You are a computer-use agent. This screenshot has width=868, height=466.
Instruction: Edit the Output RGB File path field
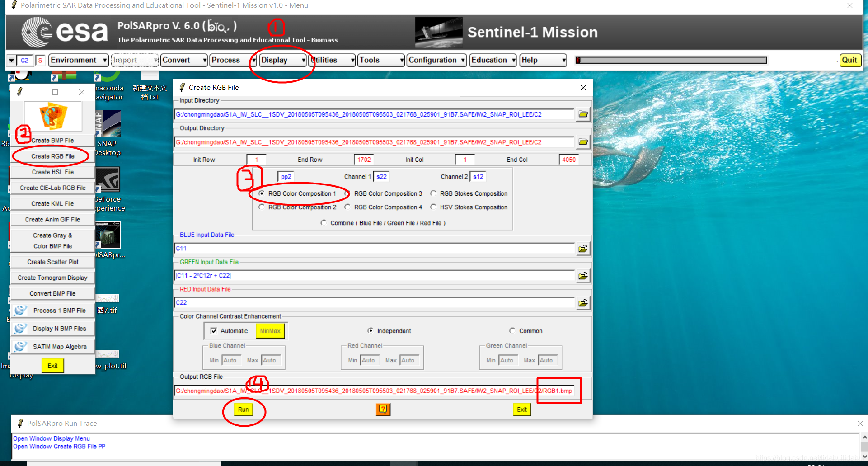click(374, 391)
